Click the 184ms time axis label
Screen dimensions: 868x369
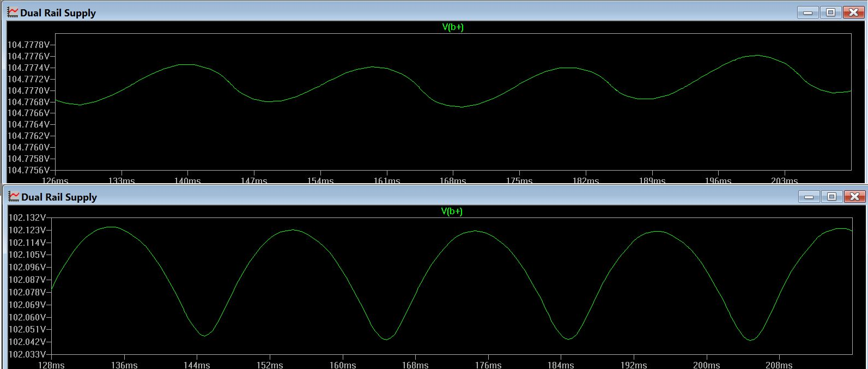click(561, 365)
